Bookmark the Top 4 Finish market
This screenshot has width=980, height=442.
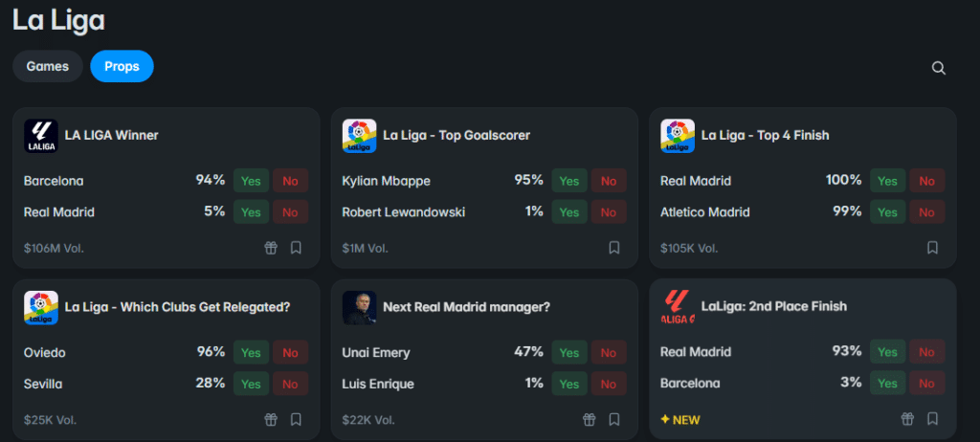(932, 248)
